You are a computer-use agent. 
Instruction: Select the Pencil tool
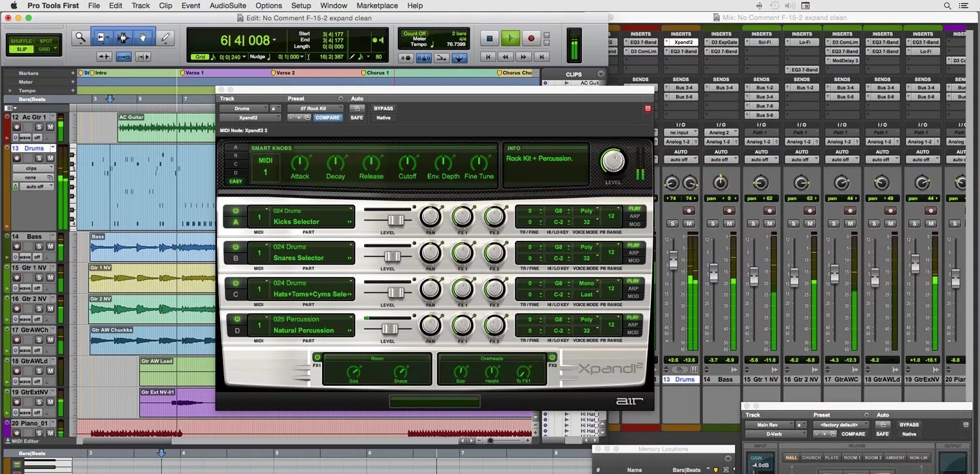pos(165,38)
